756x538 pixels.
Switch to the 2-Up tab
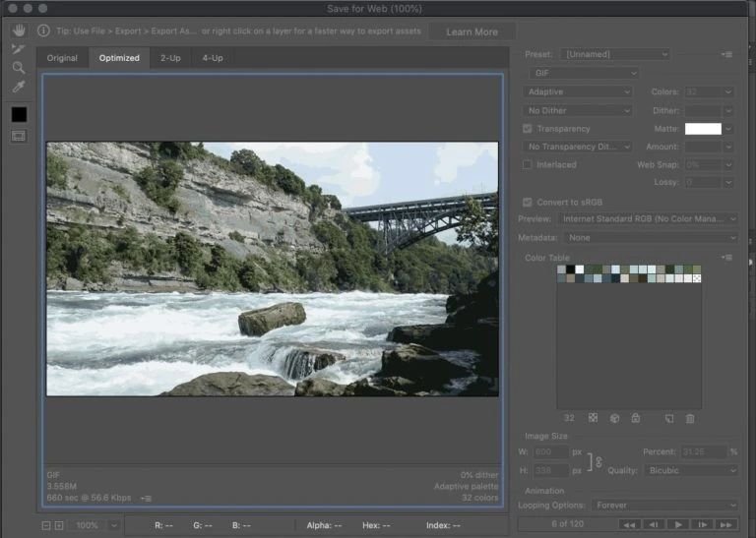[x=170, y=58]
